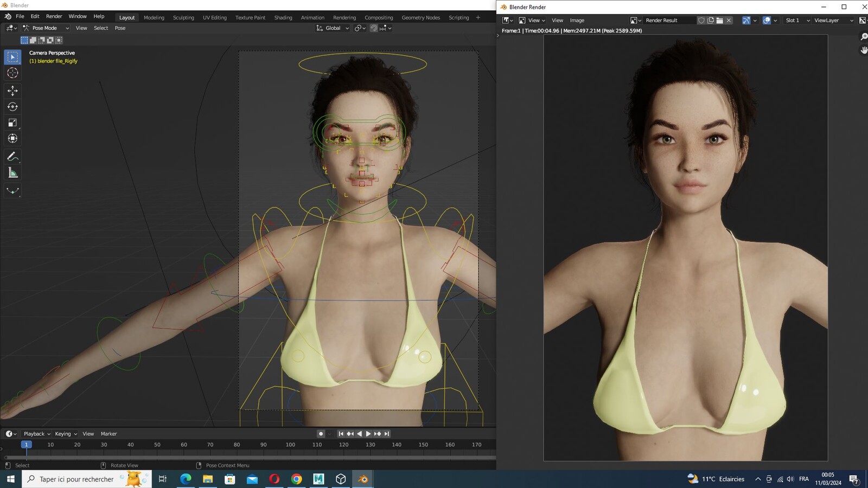Viewport: 868px width, 488px height.
Task: Select the Select Box tool
Action: pos(12,57)
